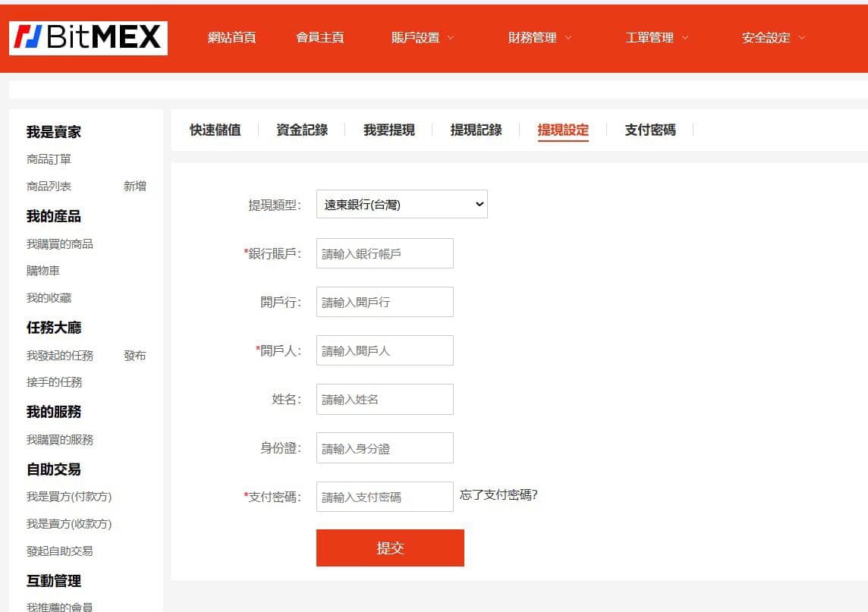The width and height of the screenshot is (868, 612).
Task: Focus the 銀行賬戶 input field
Action: [x=385, y=253]
